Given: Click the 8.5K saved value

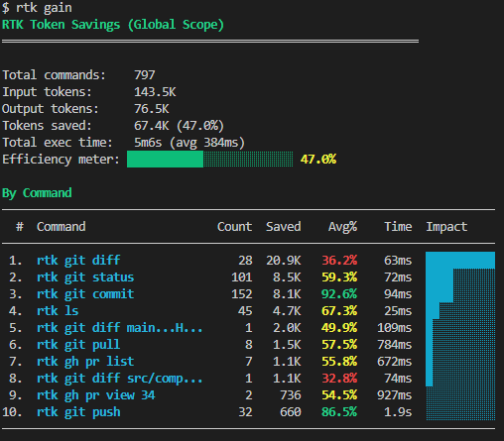Looking at the screenshot, I should (287, 277).
